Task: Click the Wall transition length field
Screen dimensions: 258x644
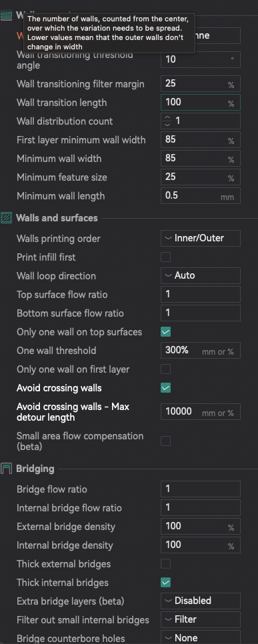Action: tap(201, 102)
